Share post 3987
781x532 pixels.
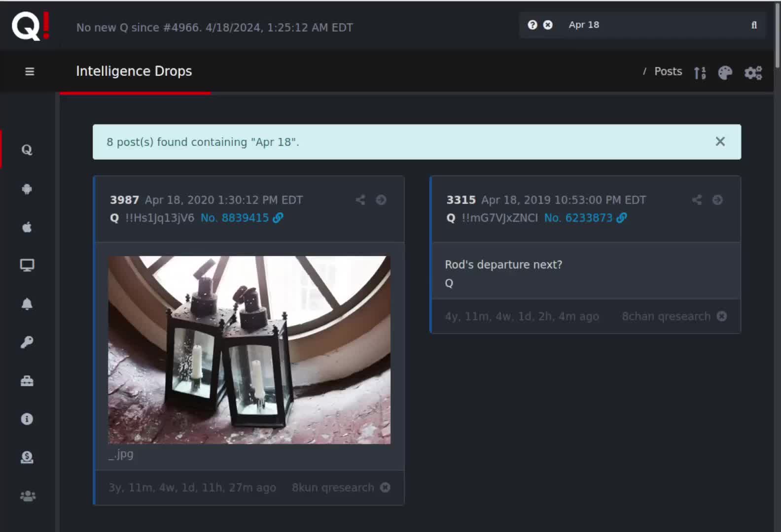tap(360, 200)
